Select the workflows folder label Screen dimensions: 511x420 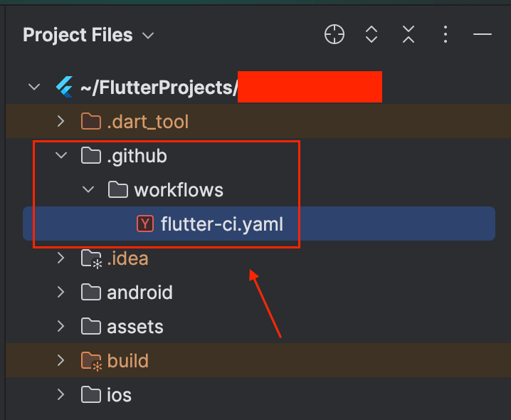click(x=179, y=190)
